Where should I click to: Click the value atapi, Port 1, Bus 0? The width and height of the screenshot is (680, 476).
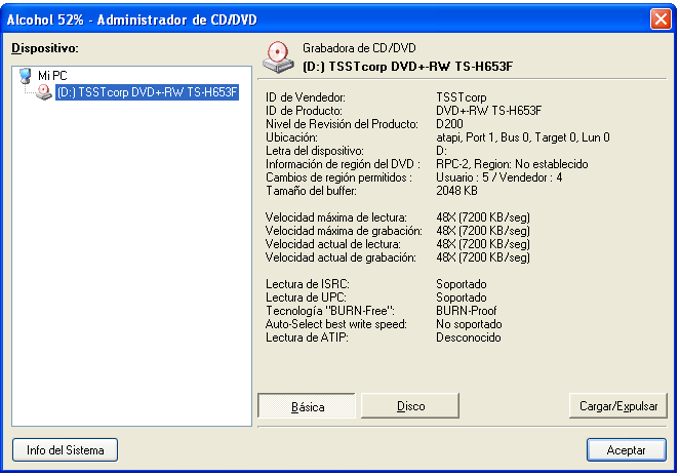[484, 138]
